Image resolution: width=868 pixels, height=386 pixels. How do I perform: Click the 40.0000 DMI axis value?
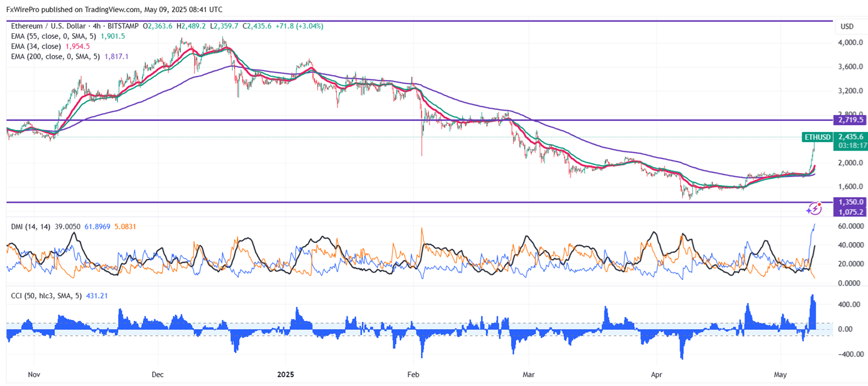click(x=850, y=245)
